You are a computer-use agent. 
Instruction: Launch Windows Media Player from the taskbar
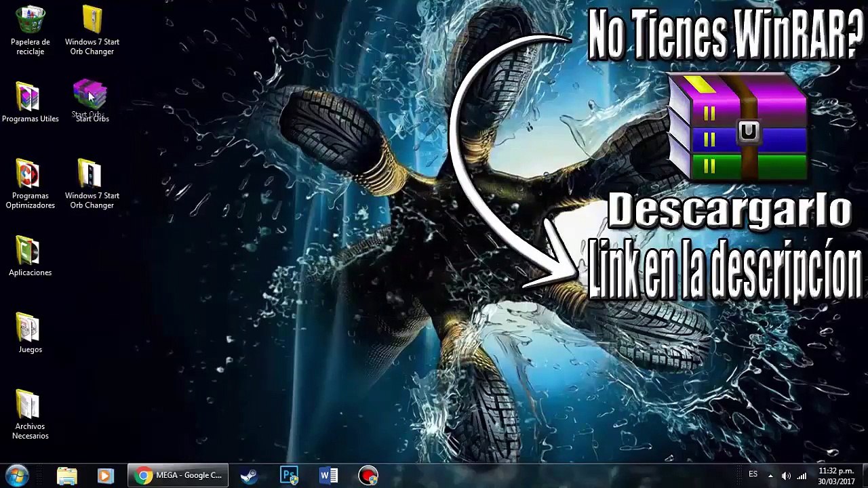pyautogui.click(x=105, y=476)
